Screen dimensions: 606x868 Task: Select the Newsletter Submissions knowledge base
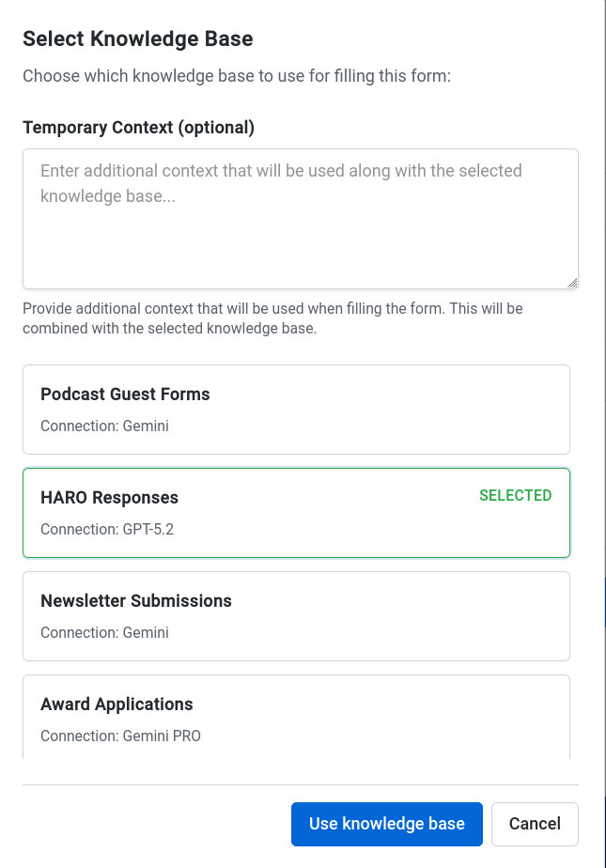click(x=296, y=615)
